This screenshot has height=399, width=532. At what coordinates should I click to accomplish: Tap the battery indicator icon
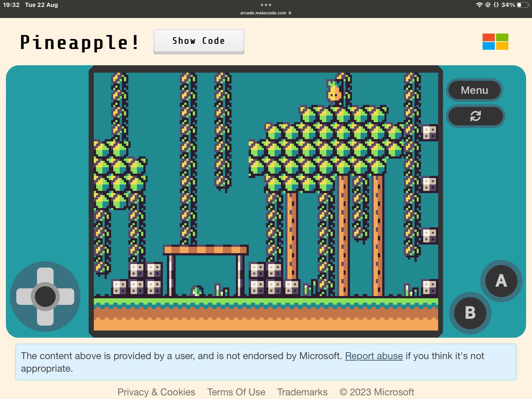523,5
